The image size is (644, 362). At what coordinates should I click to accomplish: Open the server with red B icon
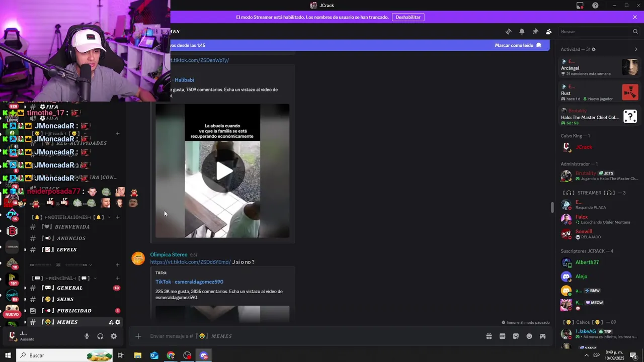pos(12,231)
